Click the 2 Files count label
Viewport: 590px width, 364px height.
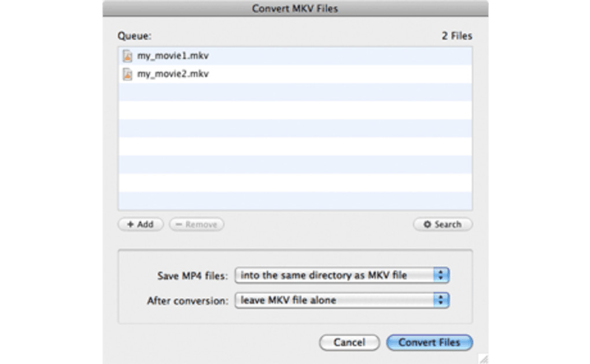[x=457, y=36]
